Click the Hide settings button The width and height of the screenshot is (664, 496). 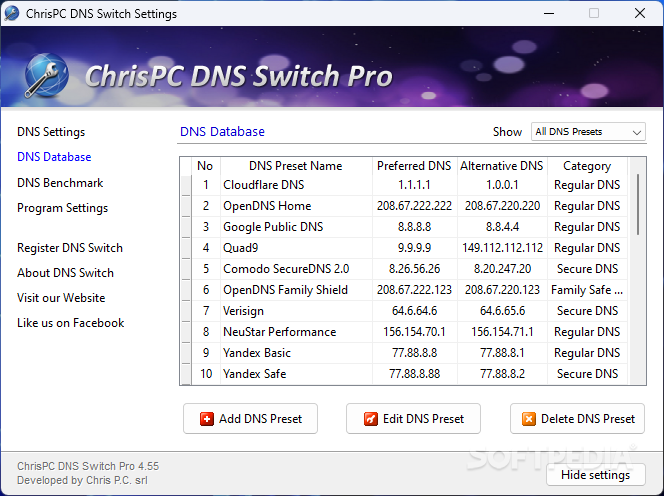(595, 475)
